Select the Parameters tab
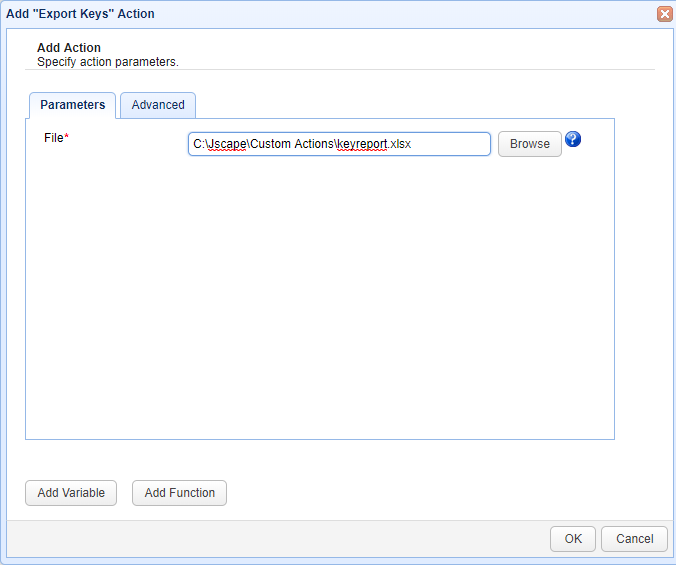This screenshot has height=568, width=676. pos(72,105)
